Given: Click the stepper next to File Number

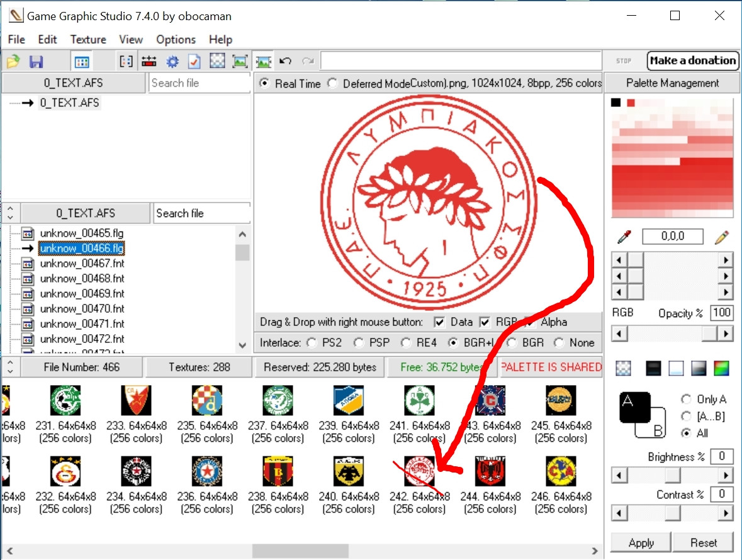Looking at the screenshot, I should coord(11,367).
